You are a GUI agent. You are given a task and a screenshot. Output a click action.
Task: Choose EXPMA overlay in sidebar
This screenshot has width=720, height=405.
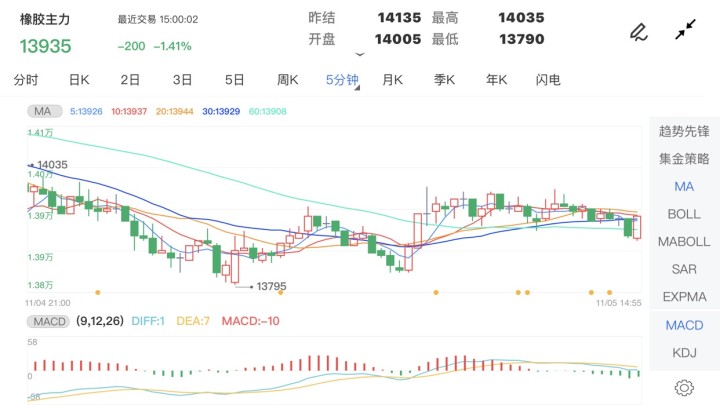tap(684, 297)
